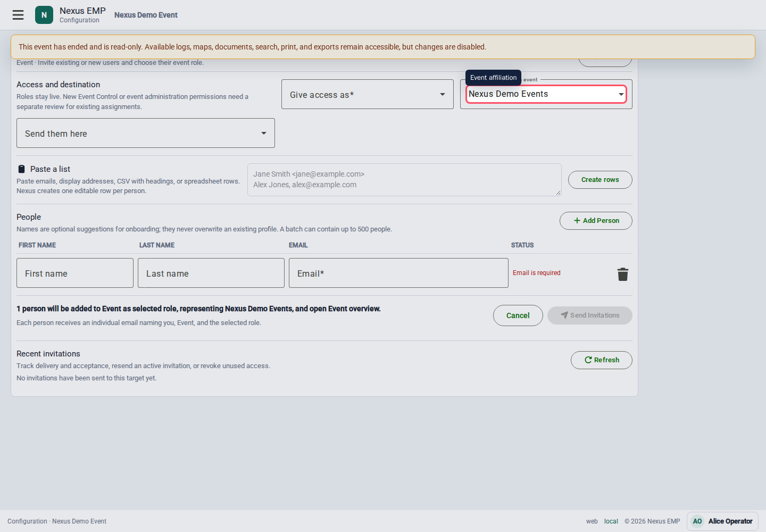The width and height of the screenshot is (766, 532).
Task: Click the '© 2026 Nexus EMP' footer text
Action: (652, 521)
